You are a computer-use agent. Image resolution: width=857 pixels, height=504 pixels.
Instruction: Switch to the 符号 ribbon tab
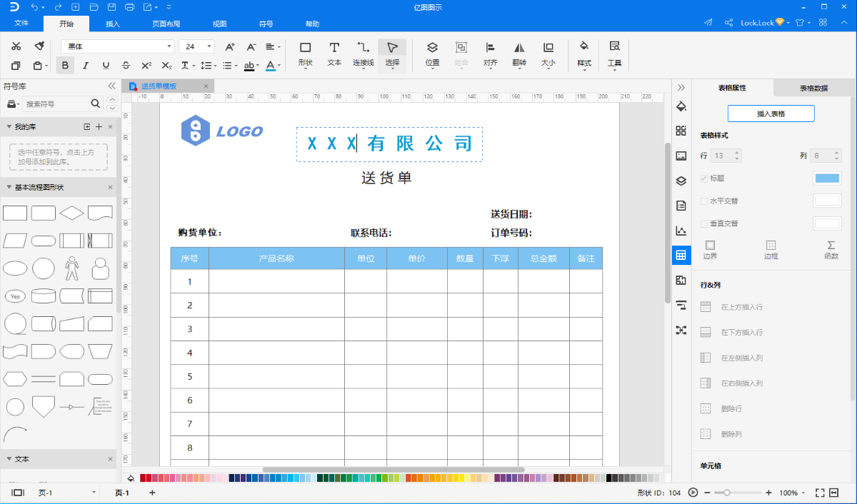pyautogui.click(x=266, y=24)
